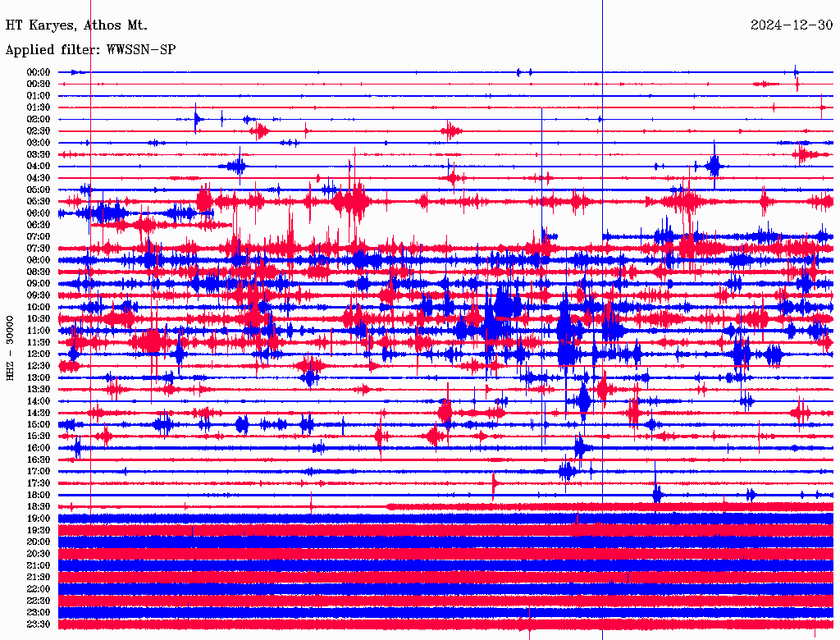Select the 10:00 time row label
Viewport: 840px width, 640px height.
(39, 307)
